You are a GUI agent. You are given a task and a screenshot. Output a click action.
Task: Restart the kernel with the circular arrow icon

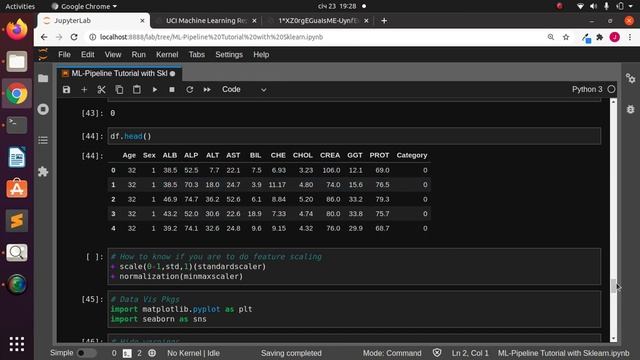pyautogui.click(x=189, y=89)
